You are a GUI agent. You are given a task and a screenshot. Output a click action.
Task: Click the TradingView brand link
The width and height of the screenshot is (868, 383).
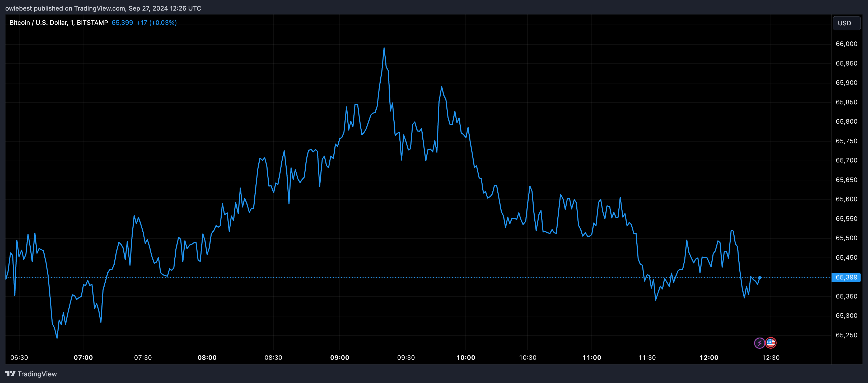click(x=31, y=373)
